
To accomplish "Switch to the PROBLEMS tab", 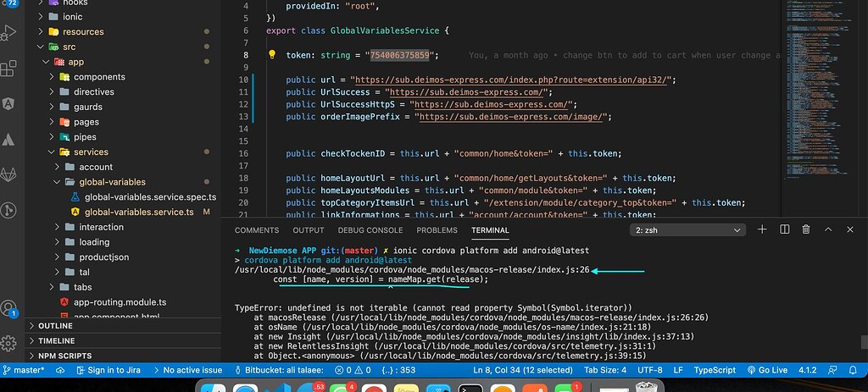I will pyautogui.click(x=437, y=230).
